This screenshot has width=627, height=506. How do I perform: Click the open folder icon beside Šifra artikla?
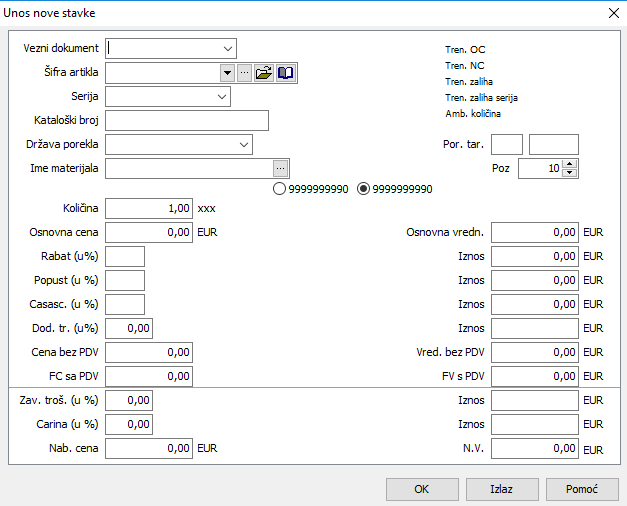tap(264, 73)
